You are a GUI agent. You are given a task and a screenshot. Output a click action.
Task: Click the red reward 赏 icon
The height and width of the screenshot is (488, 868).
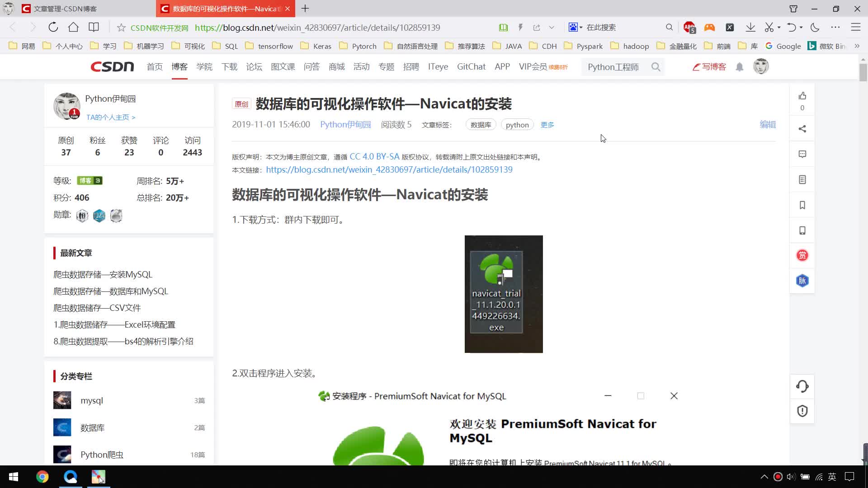click(802, 255)
